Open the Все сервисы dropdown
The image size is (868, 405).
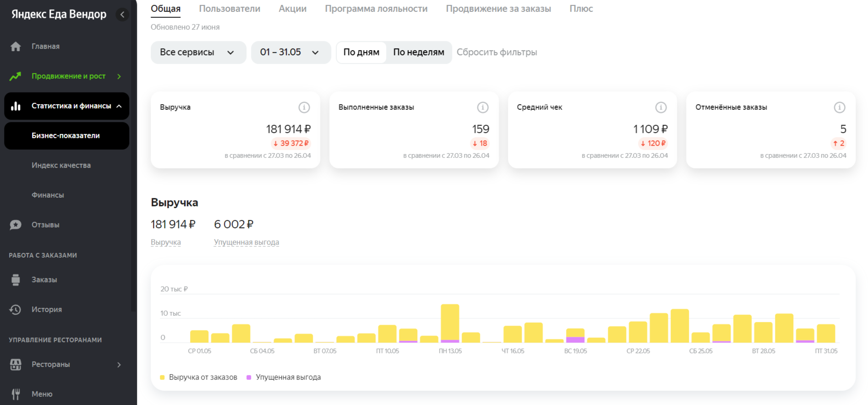[x=198, y=52]
